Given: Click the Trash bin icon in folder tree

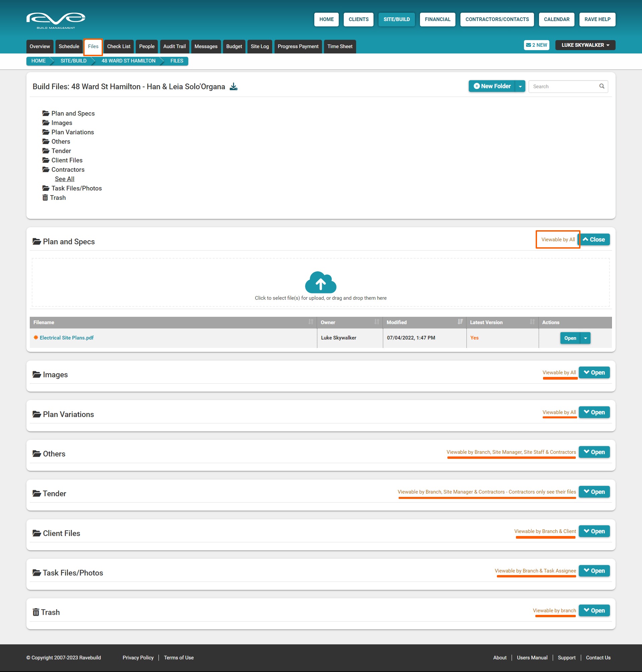Looking at the screenshot, I should coord(45,198).
